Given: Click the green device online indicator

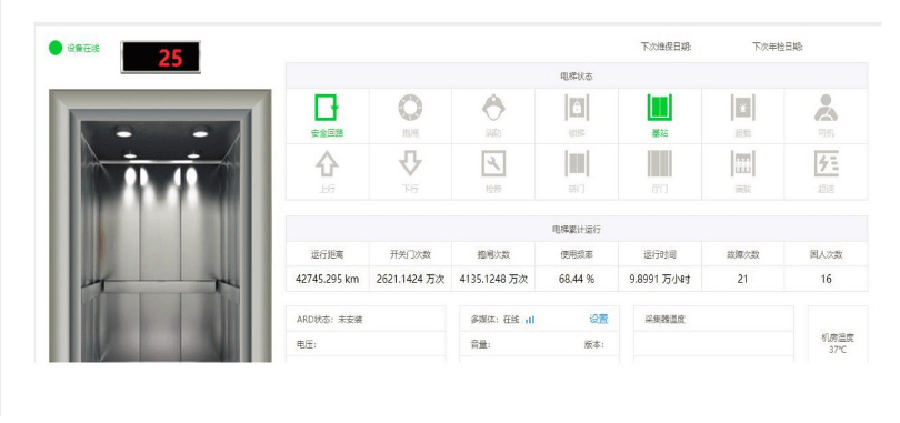Looking at the screenshot, I should 55,47.
